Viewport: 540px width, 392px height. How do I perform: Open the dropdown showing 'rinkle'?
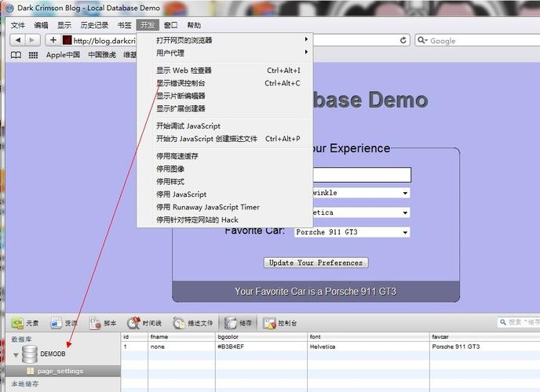pos(361,193)
